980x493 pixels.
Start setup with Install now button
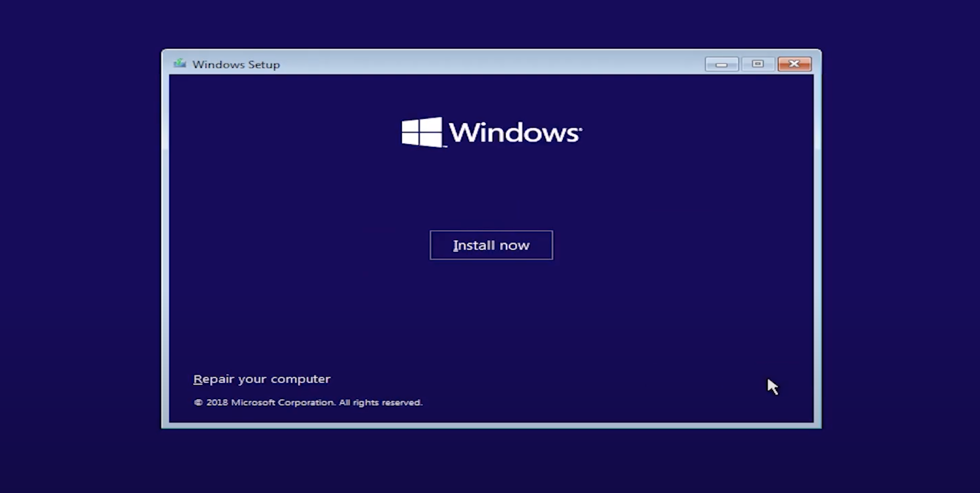491,245
